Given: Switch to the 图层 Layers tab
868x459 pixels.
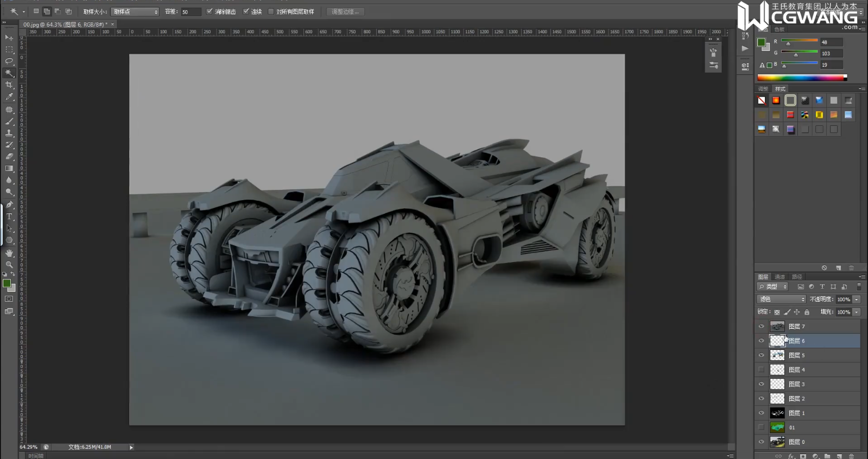Looking at the screenshot, I should tap(763, 277).
